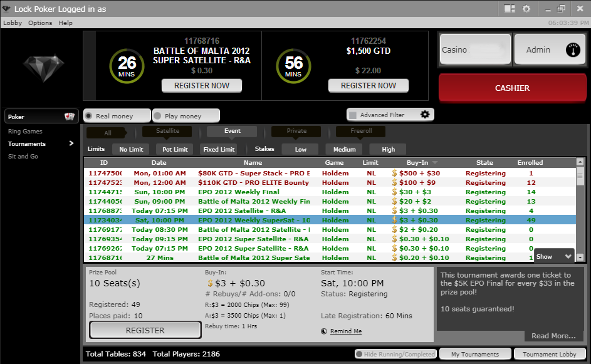Switch to the Private tab
The height and width of the screenshot is (364, 591).
[x=296, y=131]
